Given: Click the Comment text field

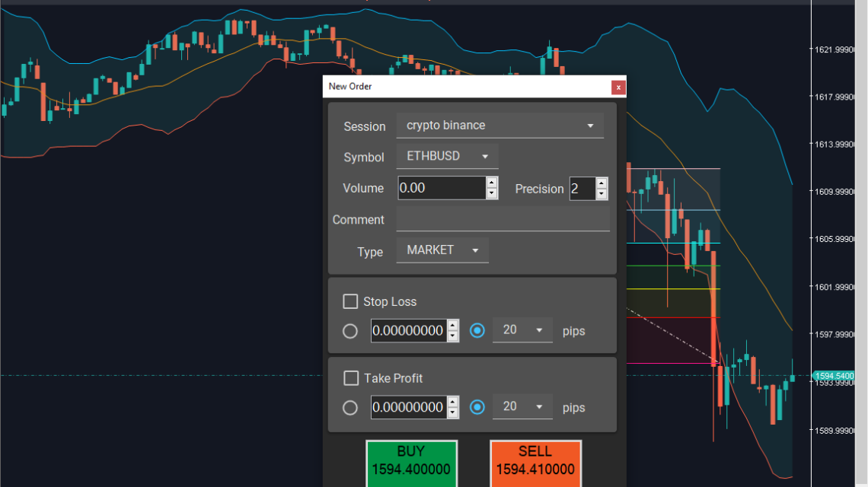Looking at the screenshot, I should click(503, 220).
